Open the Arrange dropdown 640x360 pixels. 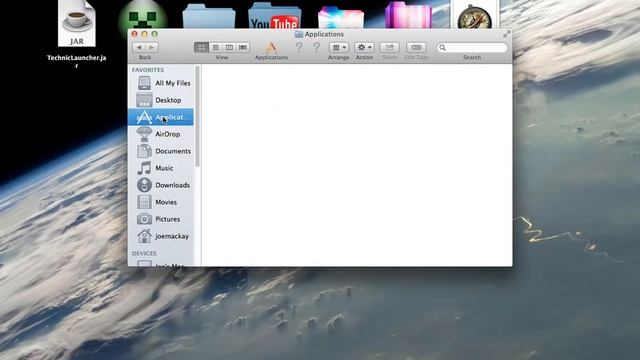pos(338,47)
